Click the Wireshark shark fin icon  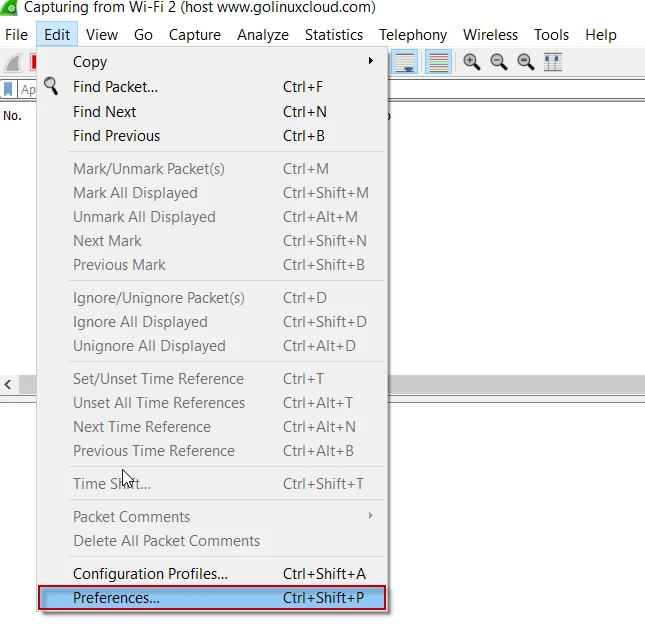coord(13,62)
